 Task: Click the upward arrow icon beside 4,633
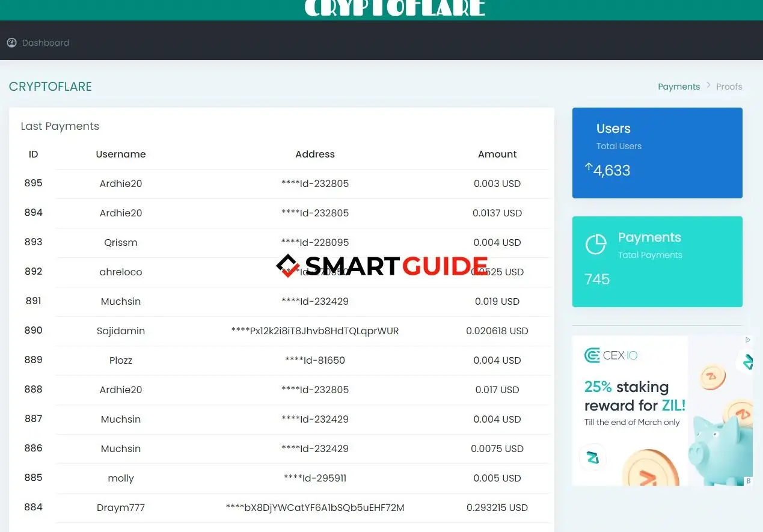tap(589, 167)
